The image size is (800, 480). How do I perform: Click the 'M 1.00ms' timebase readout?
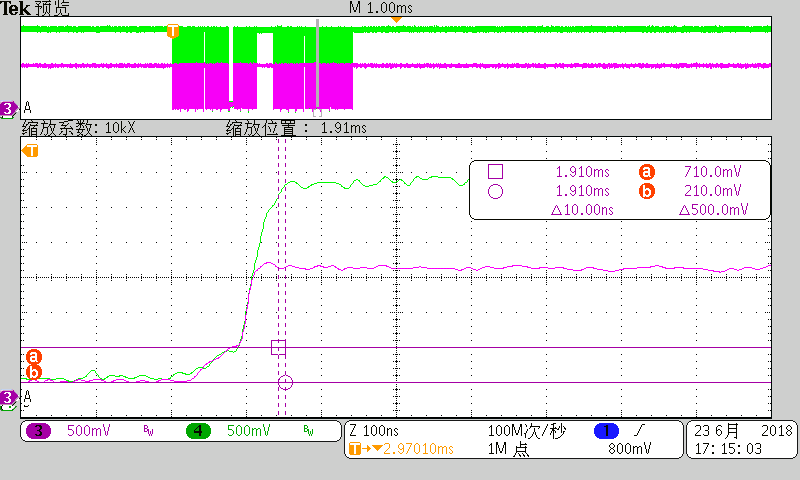click(x=381, y=8)
